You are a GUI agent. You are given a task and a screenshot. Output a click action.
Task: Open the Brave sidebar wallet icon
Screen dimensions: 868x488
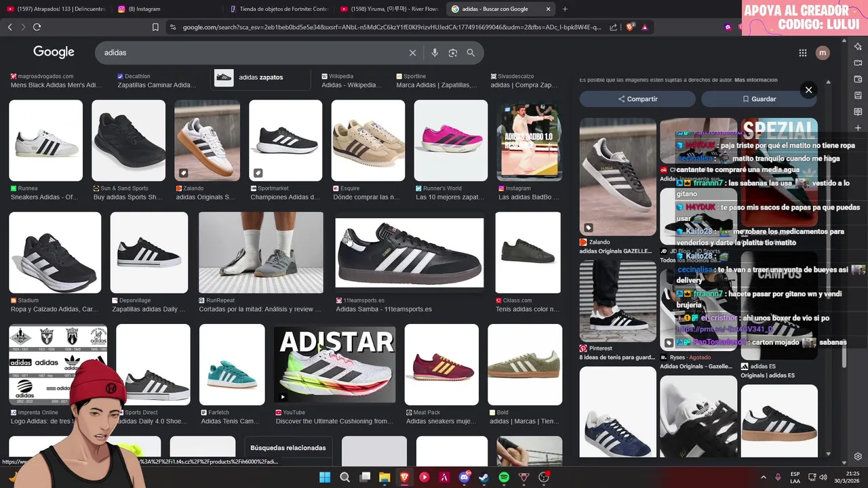click(x=858, y=79)
